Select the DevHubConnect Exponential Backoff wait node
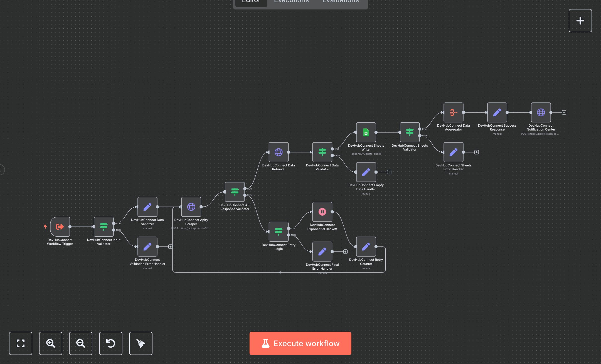The image size is (601, 364). pyautogui.click(x=322, y=212)
